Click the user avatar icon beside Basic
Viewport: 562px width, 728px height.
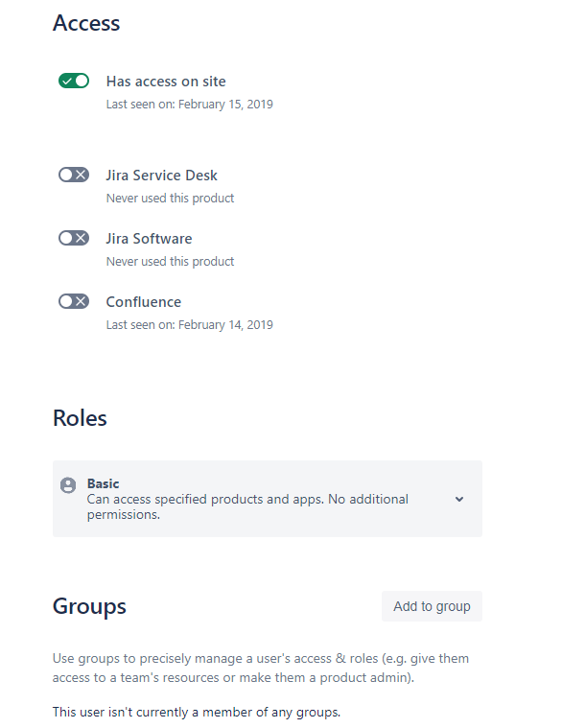pos(68,485)
